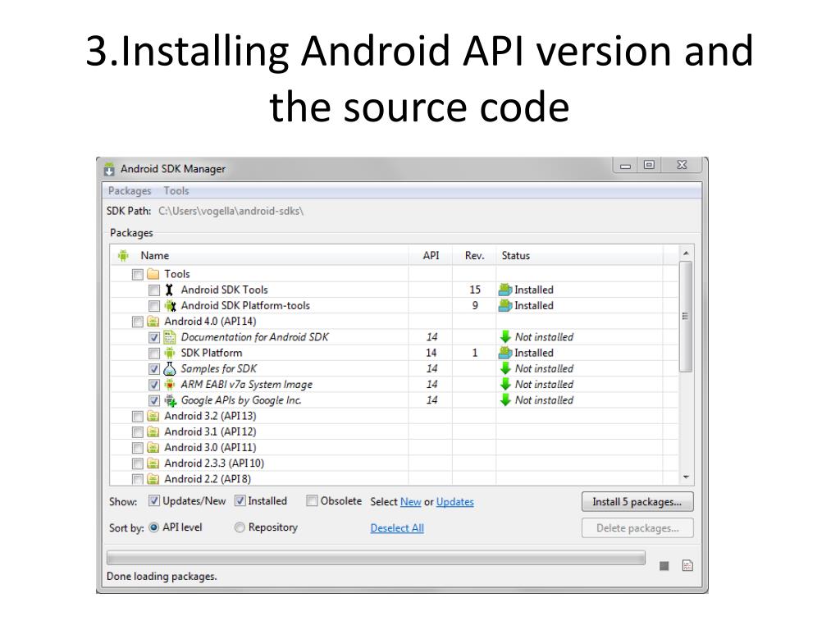Click the 'Done loading packages.' status text
Image resolution: width=840 pixels, height=630 pixels.
point(162,577)
